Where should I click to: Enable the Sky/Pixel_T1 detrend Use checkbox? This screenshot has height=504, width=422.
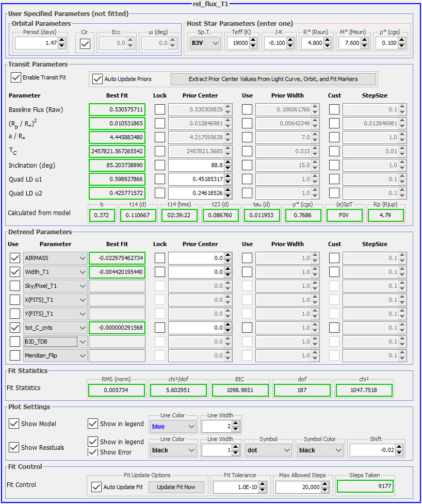[15, 286]
